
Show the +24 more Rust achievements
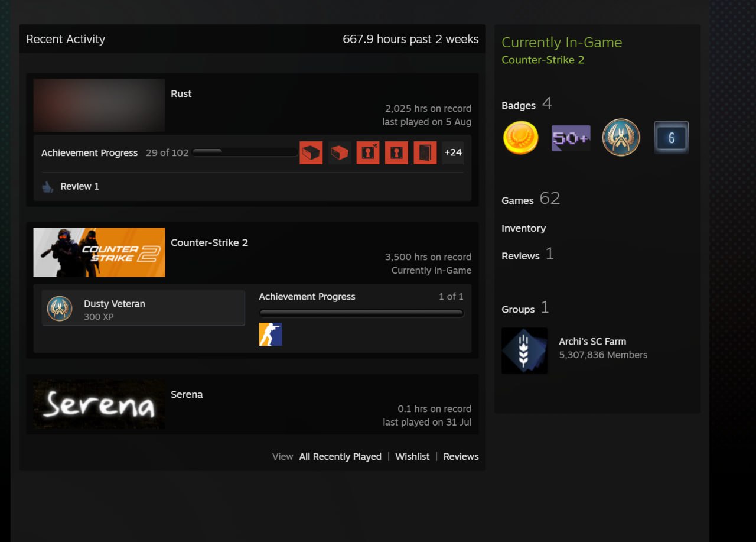point(453,152)
